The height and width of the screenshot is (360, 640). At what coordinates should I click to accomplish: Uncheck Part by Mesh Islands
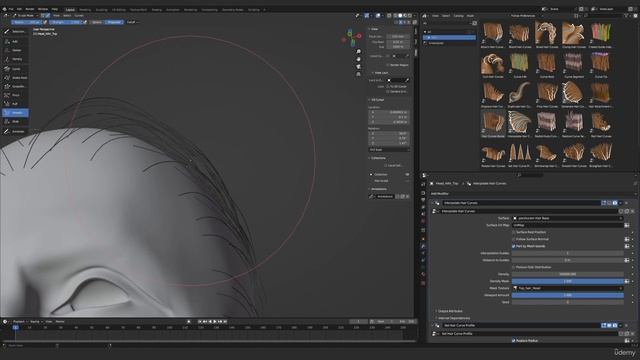tap(514, 246)
